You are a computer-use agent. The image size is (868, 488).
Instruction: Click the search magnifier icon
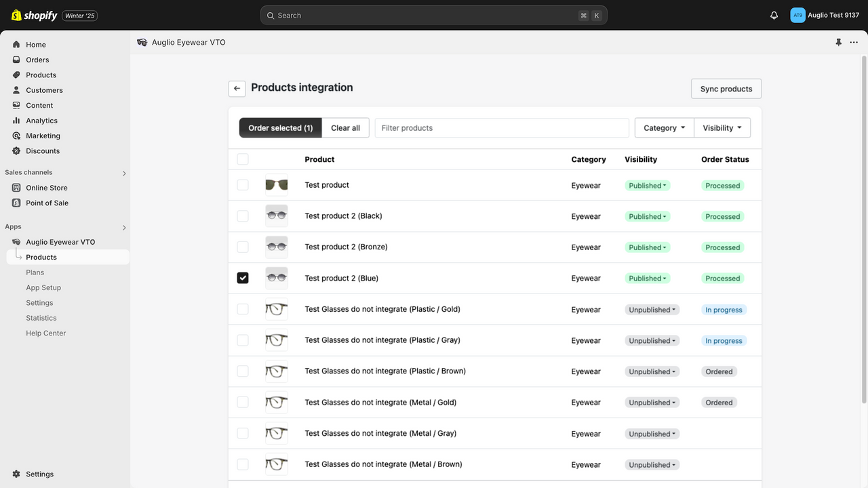(271, 16)
